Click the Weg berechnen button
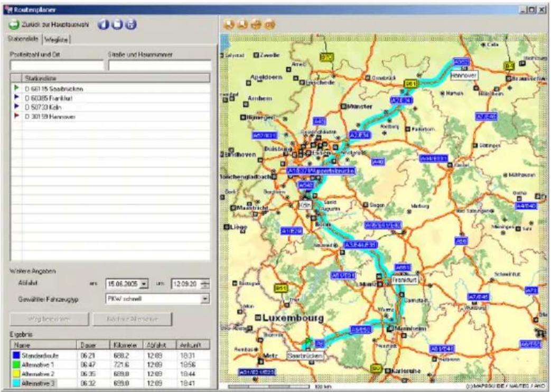551x392 pixels. [49, 319]
